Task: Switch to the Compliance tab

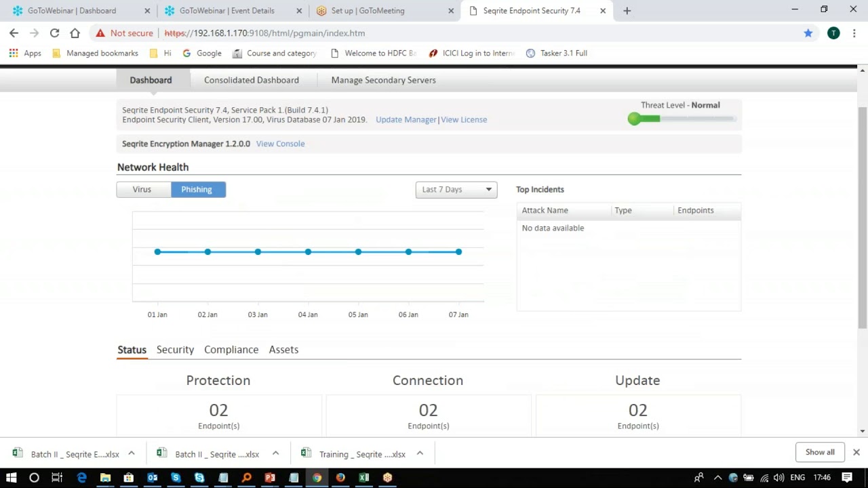Action: coord(231,350)
